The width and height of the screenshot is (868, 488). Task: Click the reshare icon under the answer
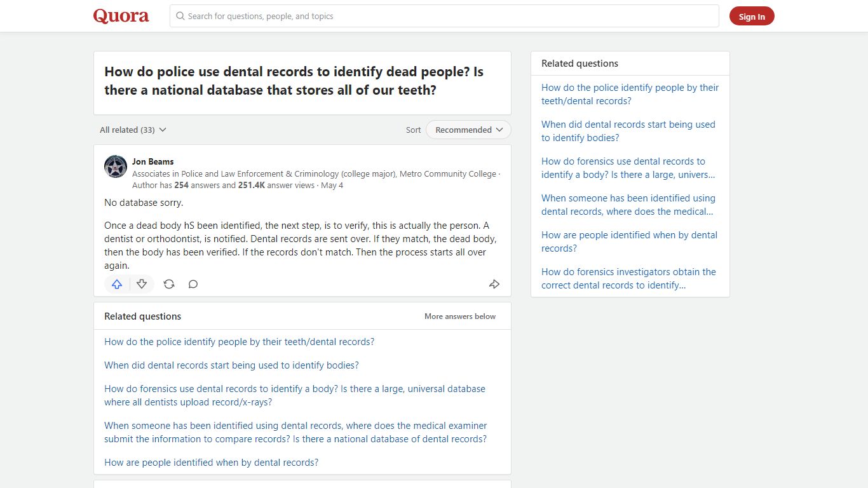(x=169, y=284)
